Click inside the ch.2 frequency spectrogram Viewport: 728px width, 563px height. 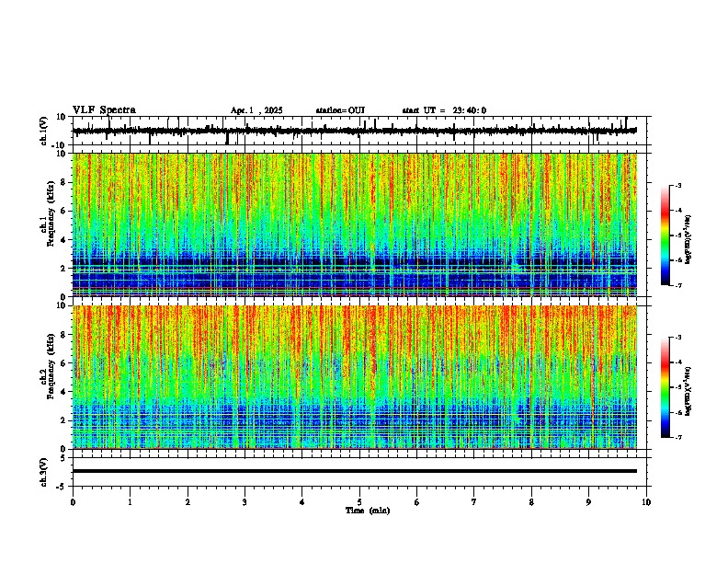355,377
